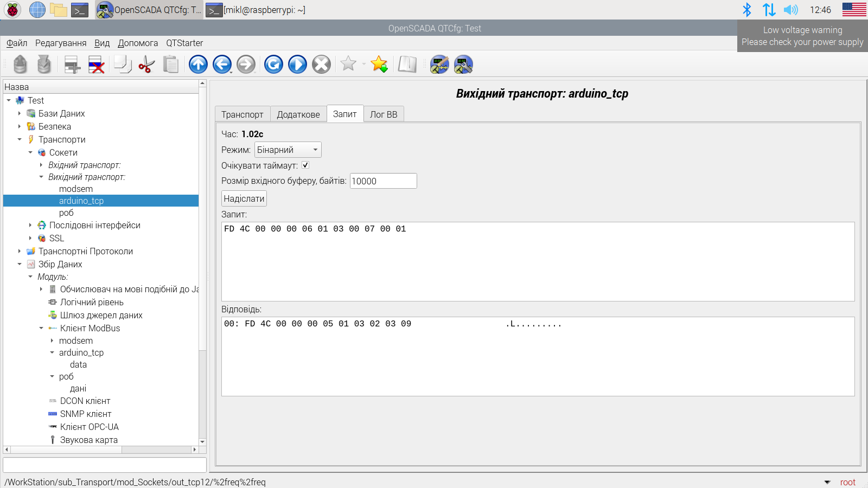This screenshot has width=868, height=488.
Task: Open the 'Режим' Бінарний dropdown
Action: point(288,150)
